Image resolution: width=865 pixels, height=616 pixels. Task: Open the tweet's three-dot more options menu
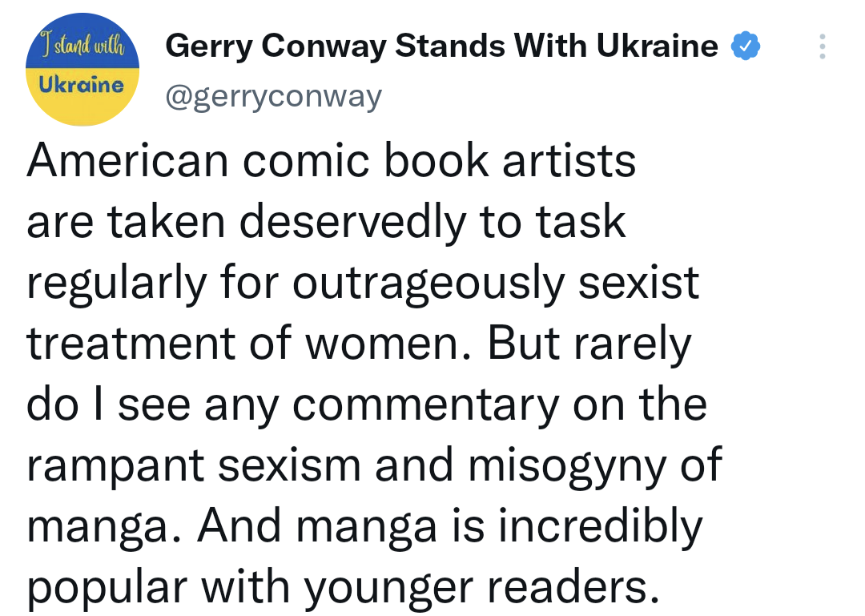(x=822, y=47)
